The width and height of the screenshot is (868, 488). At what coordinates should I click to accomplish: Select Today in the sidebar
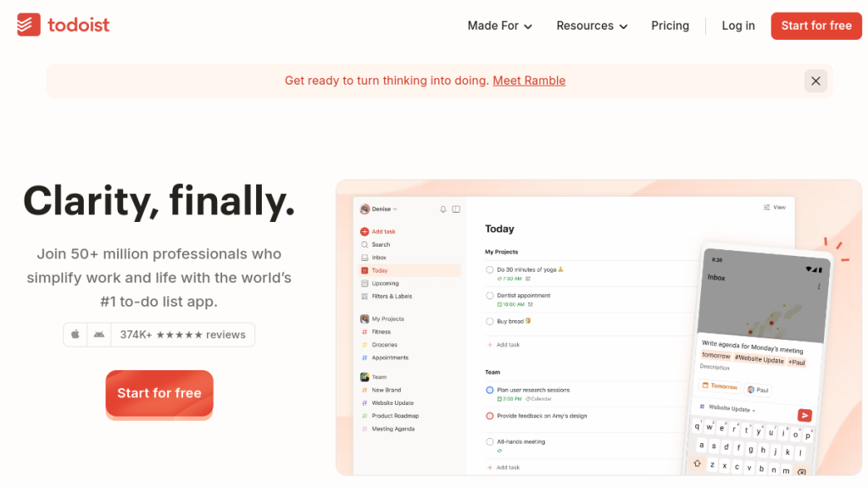(379, 270)
